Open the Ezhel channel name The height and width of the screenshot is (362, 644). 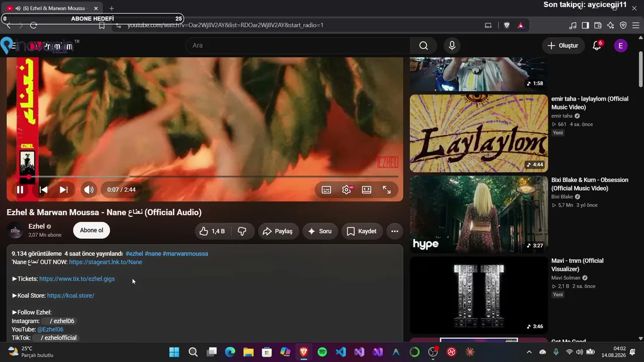click(37, 226)
